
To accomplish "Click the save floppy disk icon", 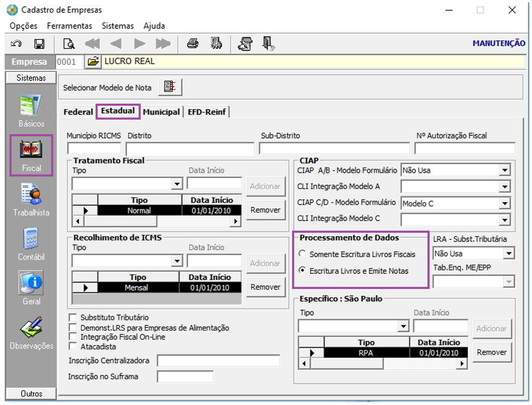I will [x=39, y=44].
